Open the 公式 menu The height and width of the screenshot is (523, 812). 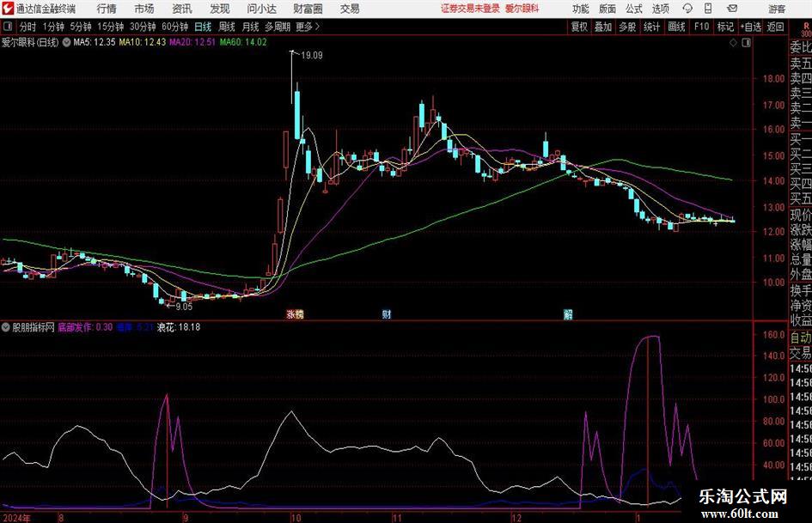click(634, 9)
